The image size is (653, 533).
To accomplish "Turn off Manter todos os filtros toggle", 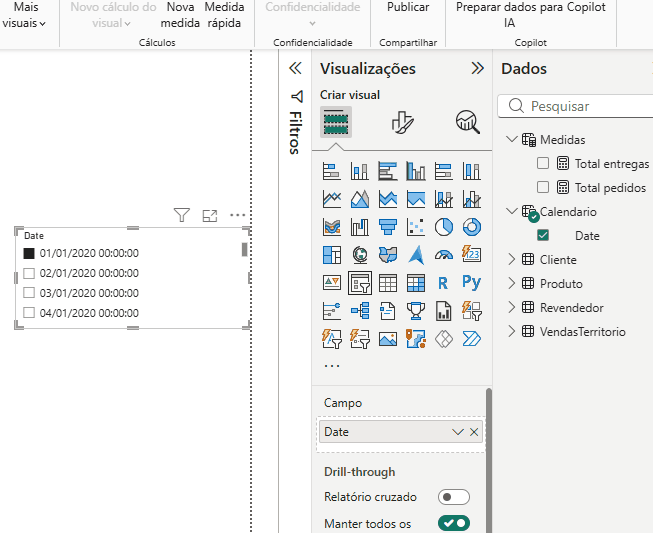I will pos(454,523).
